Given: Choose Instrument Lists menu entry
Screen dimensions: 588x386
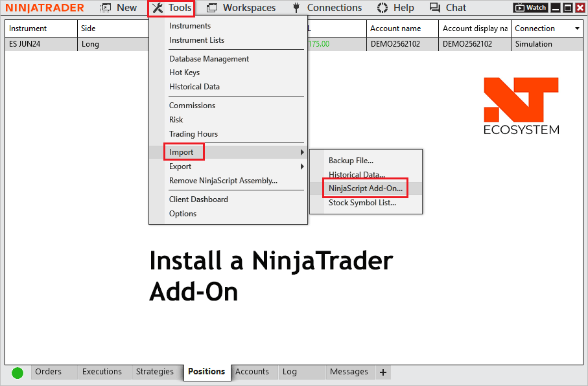Looking at the screenshot, I should (196, 40).
